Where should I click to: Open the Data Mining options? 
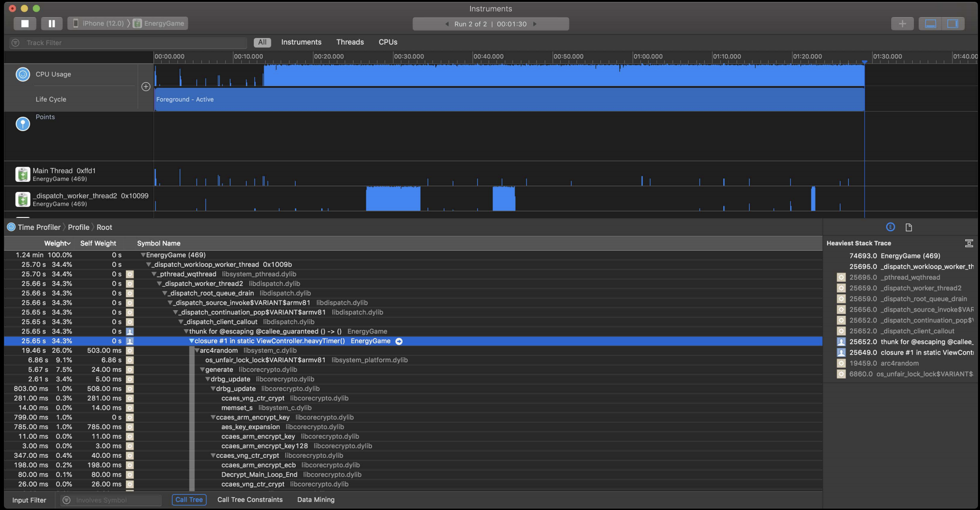(x=316, y=500)
